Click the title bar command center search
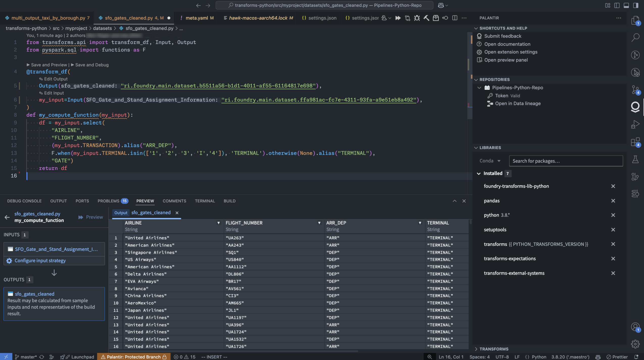The width and height of the screenshot is (644, 360). click(324, 5)
